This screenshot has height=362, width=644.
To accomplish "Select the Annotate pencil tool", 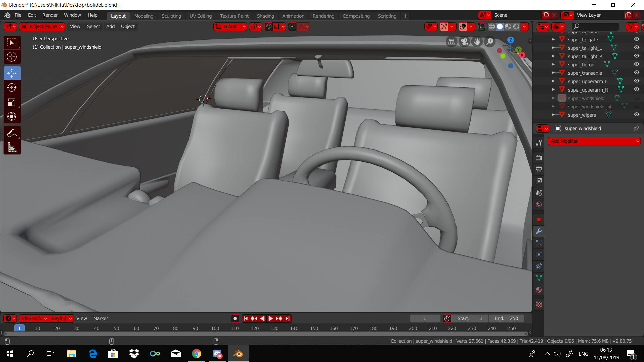I will pos(12,133).
